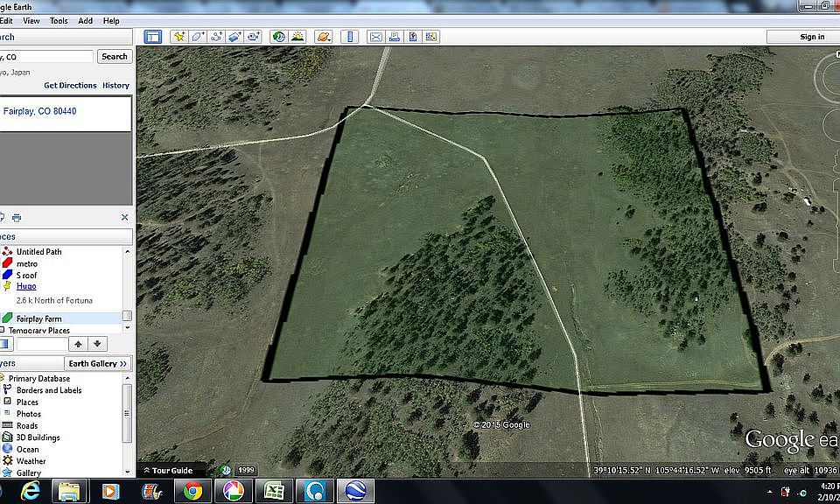This screenshot has width=840, height=504.
Task: Toggle the Gallery layer
Action: point(28,472)
